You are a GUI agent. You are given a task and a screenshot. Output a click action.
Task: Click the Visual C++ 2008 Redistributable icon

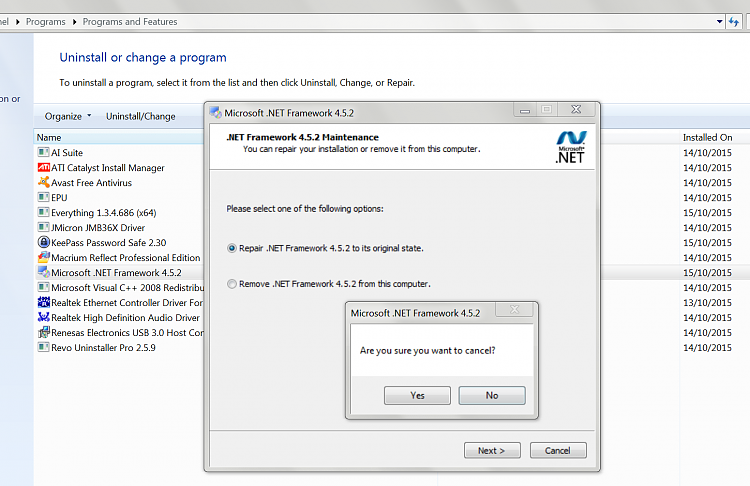pos(44,287)
